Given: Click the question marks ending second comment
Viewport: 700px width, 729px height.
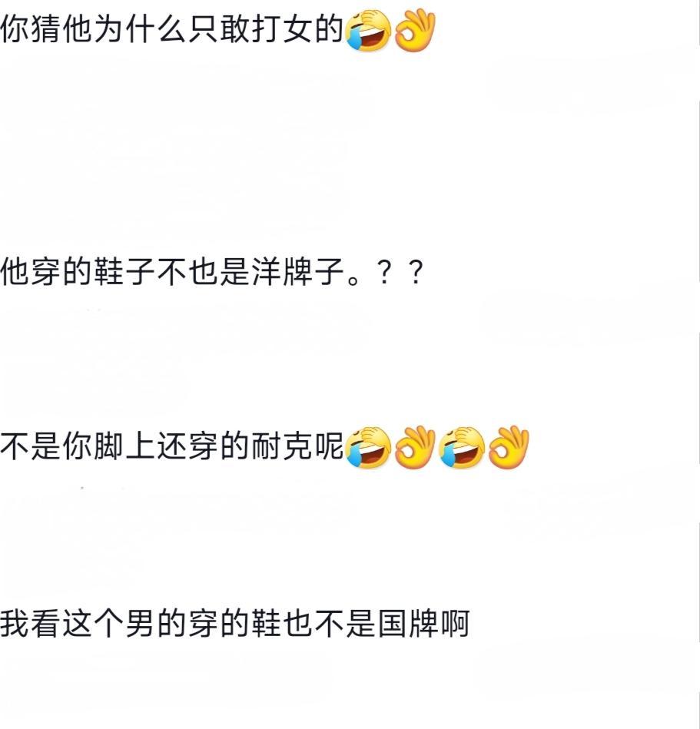Looking at the screenshot, I should point(400,273).
